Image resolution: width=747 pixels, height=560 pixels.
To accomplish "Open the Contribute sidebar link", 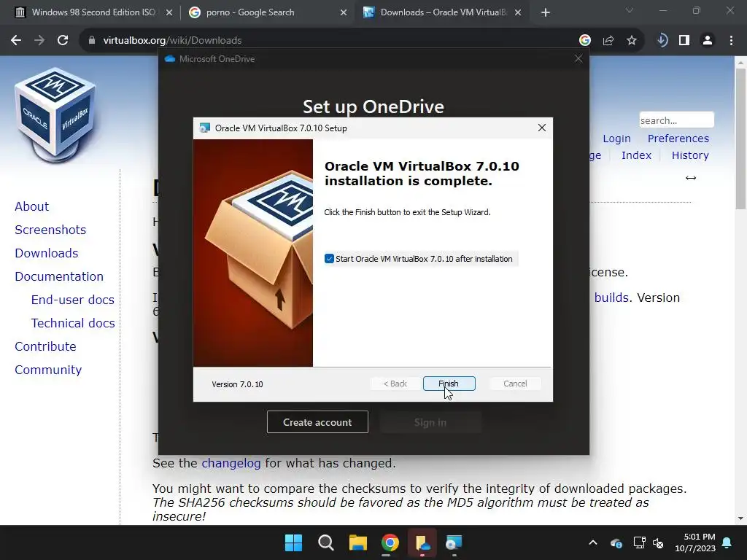I will 46,346.
